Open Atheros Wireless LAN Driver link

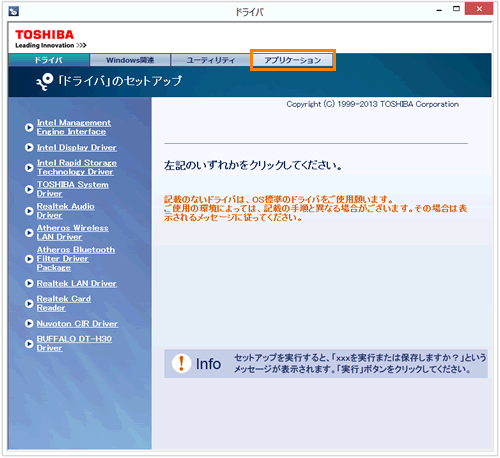73,232
